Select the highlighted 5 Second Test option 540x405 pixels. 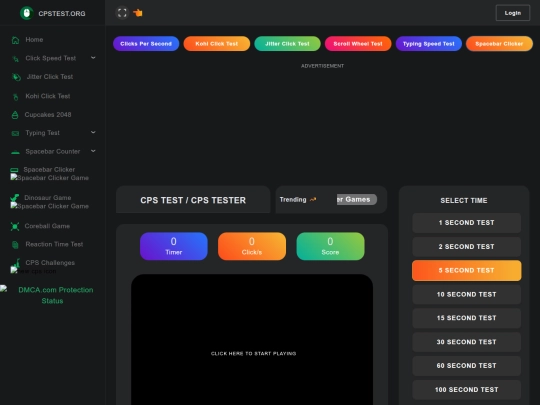pyautogui.click(x=467, y=270)
